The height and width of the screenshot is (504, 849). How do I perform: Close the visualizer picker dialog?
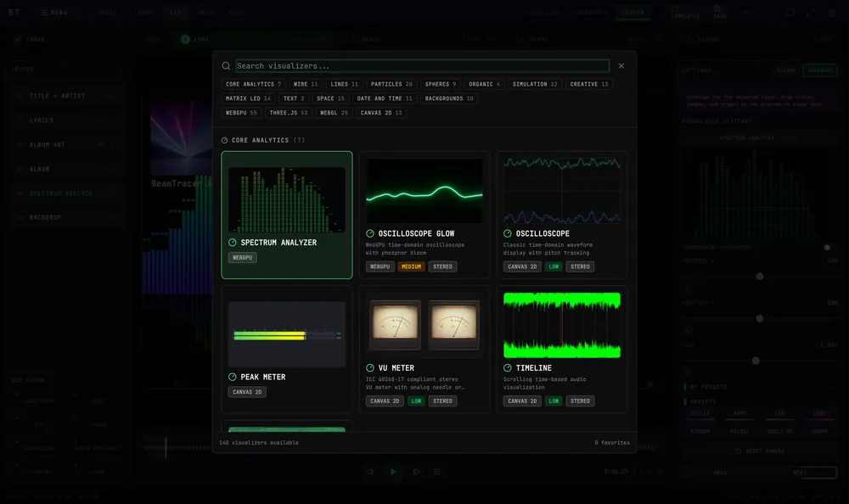(621, 66)
